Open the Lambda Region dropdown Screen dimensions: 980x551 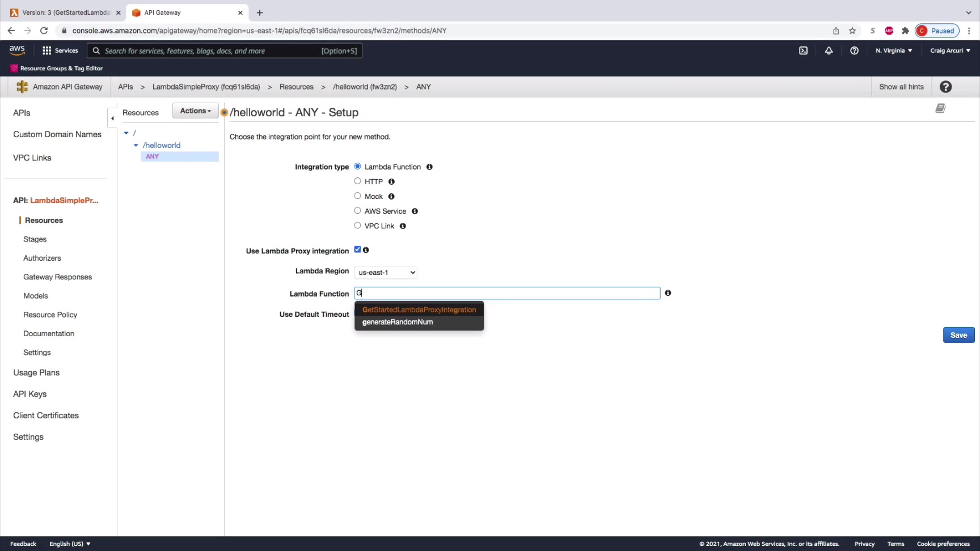click(x=386, y=273)
